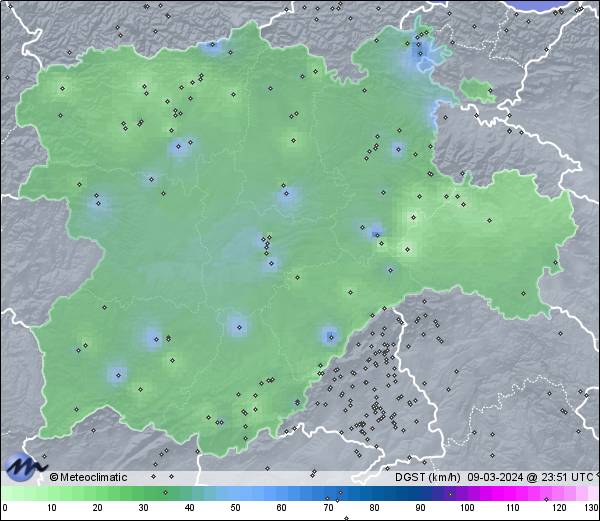
Task: Click the scale label 0
Action: (x=5, y=508)
